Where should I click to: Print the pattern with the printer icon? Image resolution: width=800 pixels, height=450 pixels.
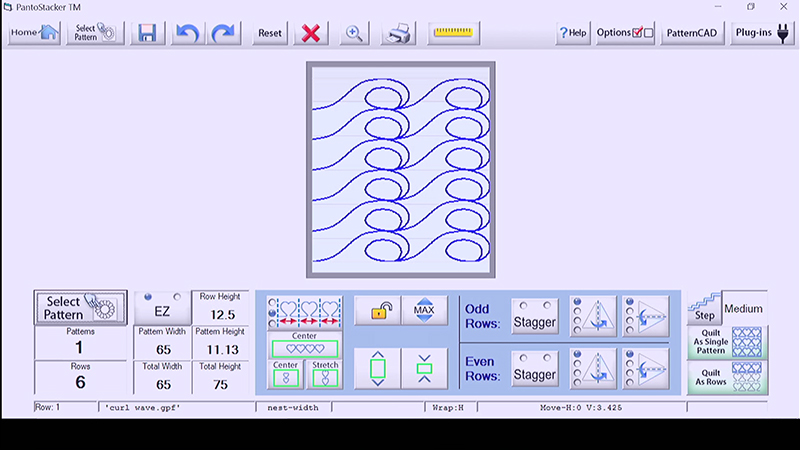click(x=399, y=32)
